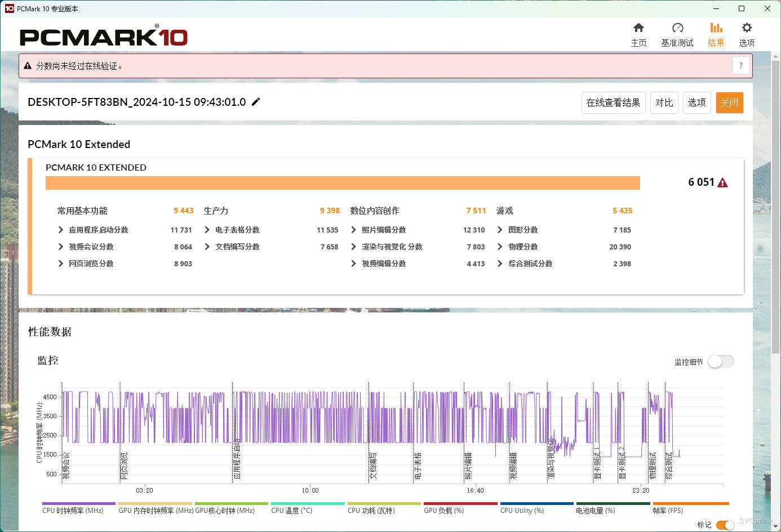781x532 pixels.
Task: Expand 应用程序启动分数 row
Action: 61,230
